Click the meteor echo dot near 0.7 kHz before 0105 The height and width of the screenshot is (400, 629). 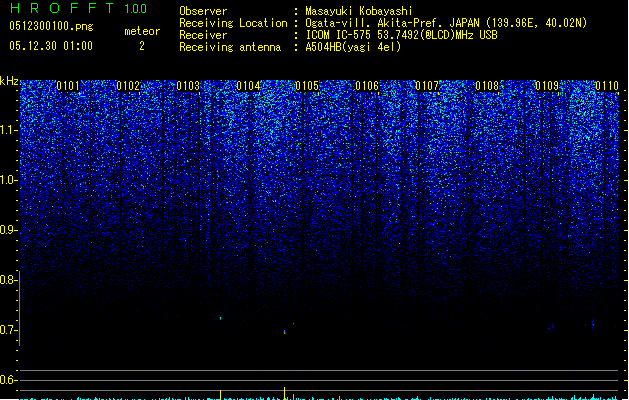pyautogui.click(x=284, y=332)
